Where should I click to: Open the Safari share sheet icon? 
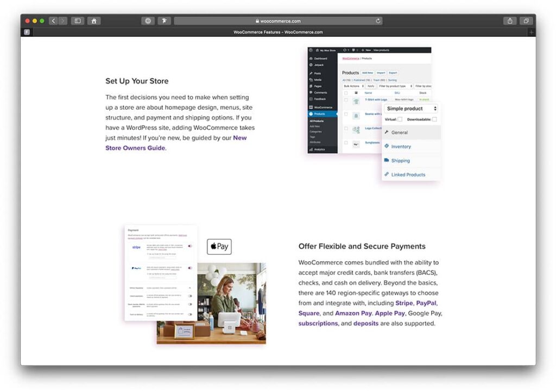click(510, 21)
